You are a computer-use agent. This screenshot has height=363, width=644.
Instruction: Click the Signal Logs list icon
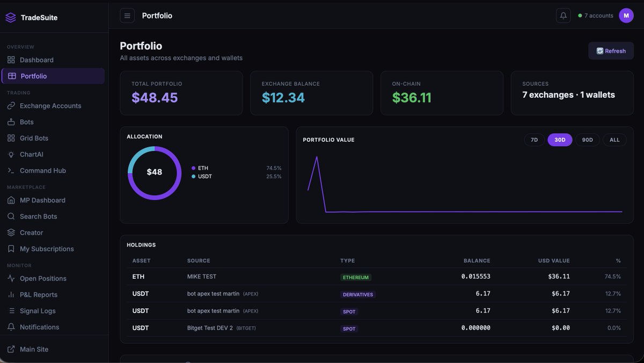click(11, 310)
